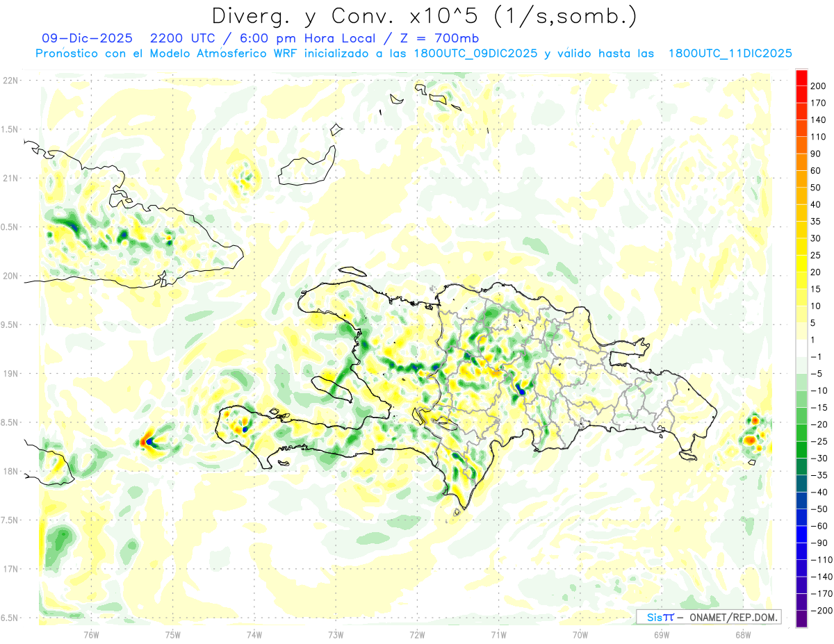Click the '75W' longitude label

tap(172, 634)
